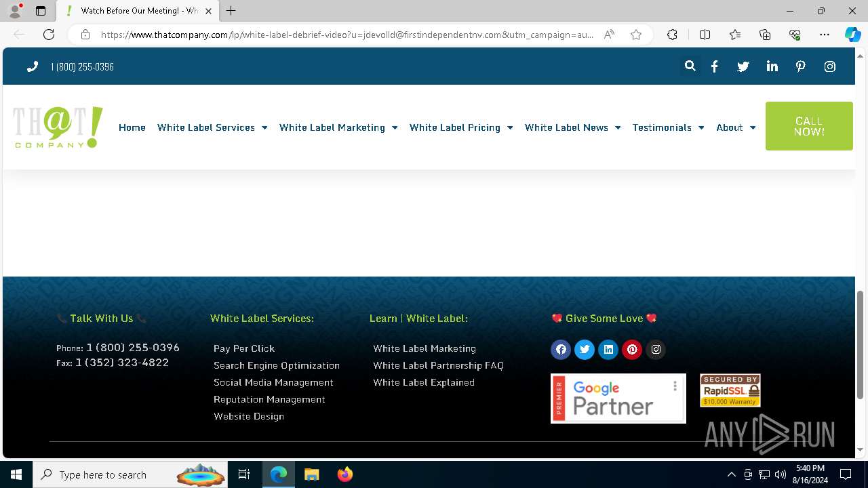
Task: Open Task View on taskbar
Action: pos(244,474)
